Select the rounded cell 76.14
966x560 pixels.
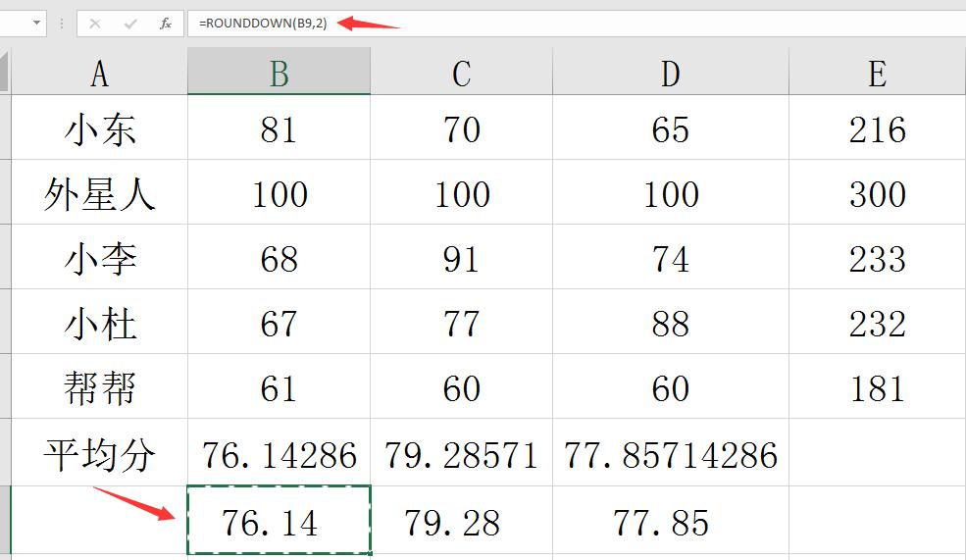pos(280,521)
